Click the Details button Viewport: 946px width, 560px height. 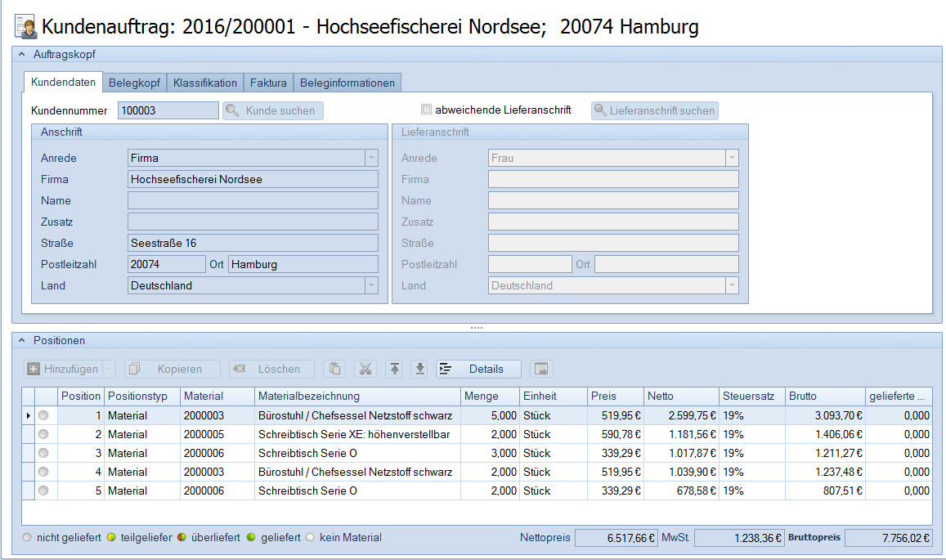[478, 369]
